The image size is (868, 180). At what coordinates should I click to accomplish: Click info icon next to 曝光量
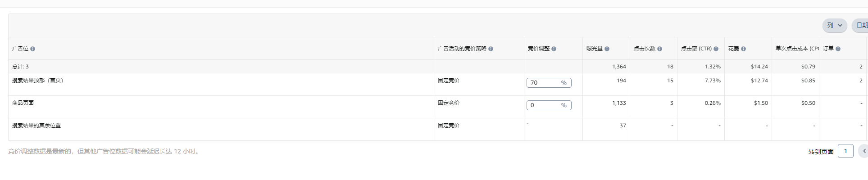607,49
